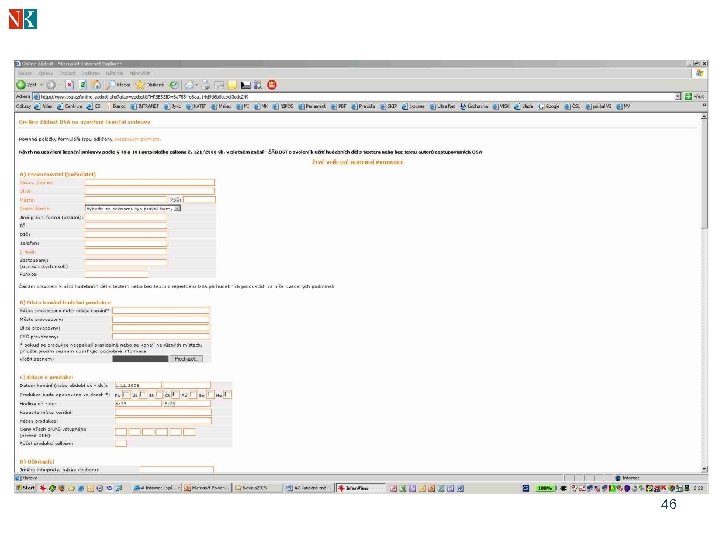Expand the address bar history dropdown
Image resolution: width=720 pixels, height=540 pixels.
tap(678, 96)
